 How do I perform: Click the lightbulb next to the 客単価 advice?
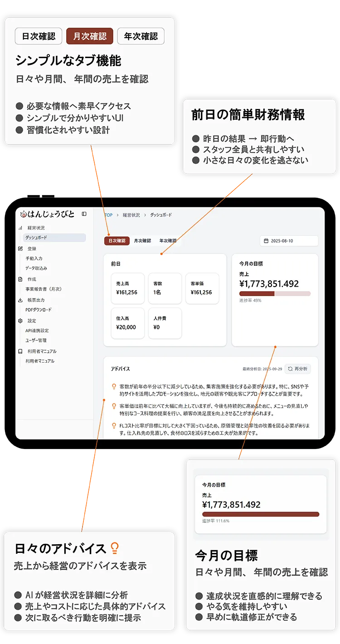click(x=114, y=406)
